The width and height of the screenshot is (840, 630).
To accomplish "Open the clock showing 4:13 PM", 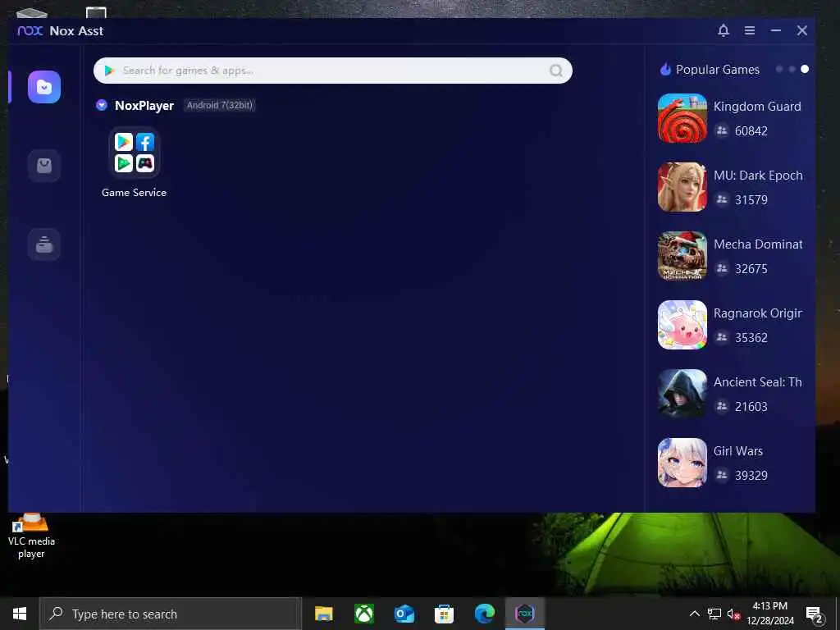I will [770, 614].
